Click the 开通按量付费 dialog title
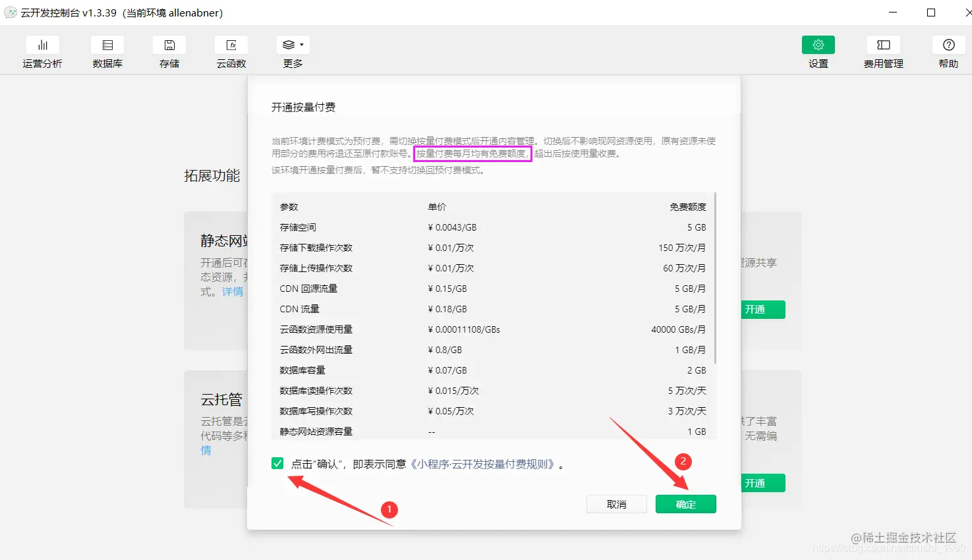This screenshot has width=972, height=560. 303,107
